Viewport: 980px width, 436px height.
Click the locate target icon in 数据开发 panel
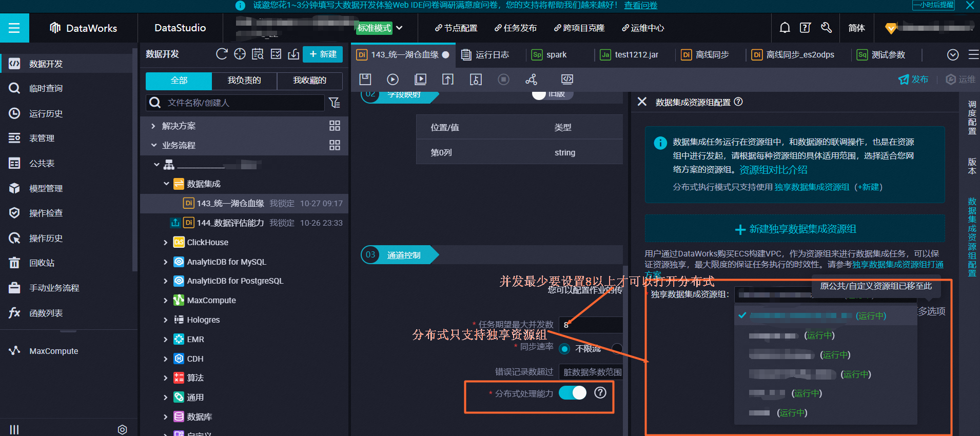(x=240, y=54)
